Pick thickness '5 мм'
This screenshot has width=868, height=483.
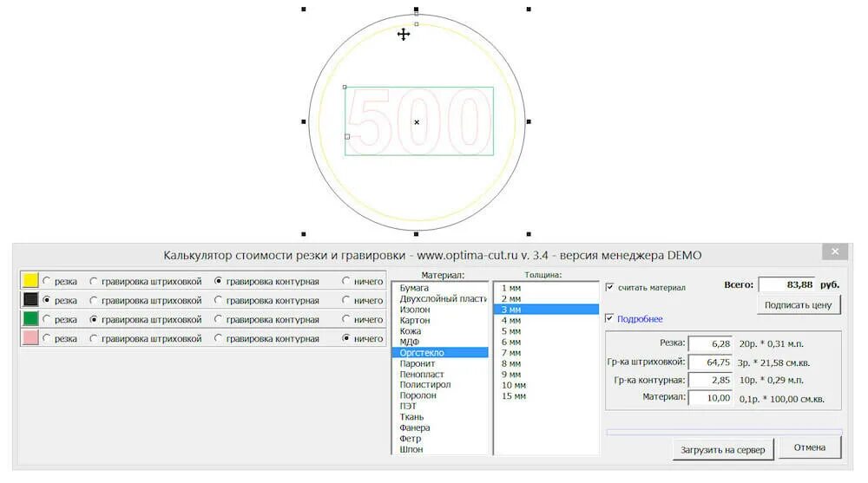(546, 331)
